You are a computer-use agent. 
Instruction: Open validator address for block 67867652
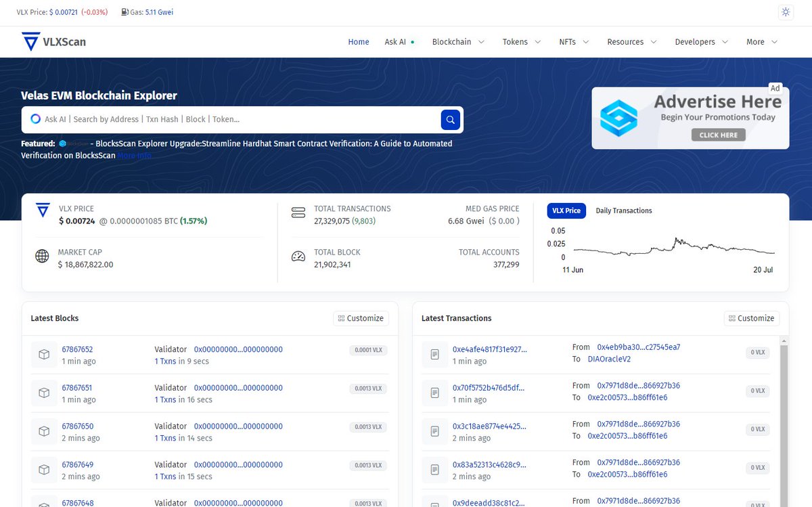coord(238,349)
